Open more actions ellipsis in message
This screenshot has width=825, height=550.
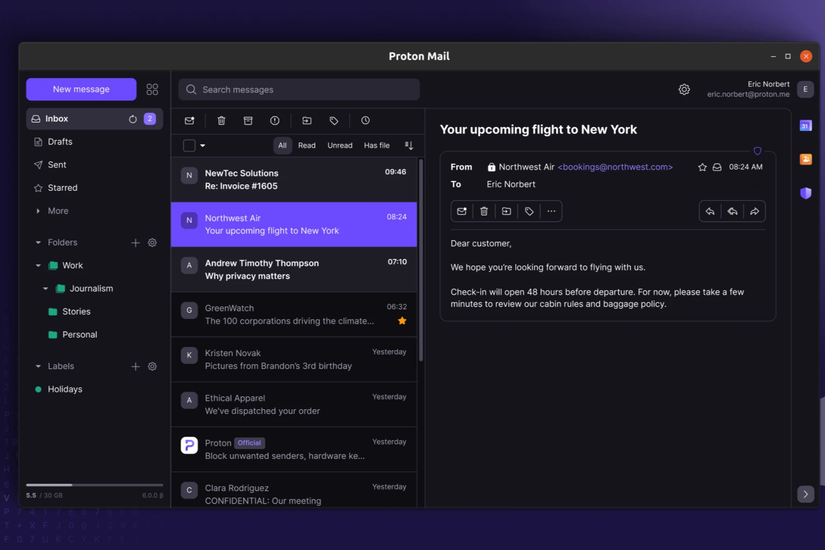(x=551, y=211)
